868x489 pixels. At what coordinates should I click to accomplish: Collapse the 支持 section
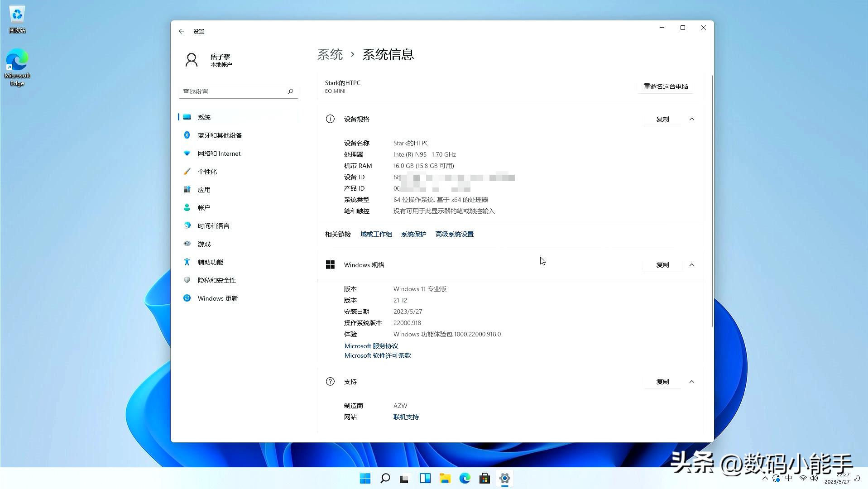tap(691, 381)
